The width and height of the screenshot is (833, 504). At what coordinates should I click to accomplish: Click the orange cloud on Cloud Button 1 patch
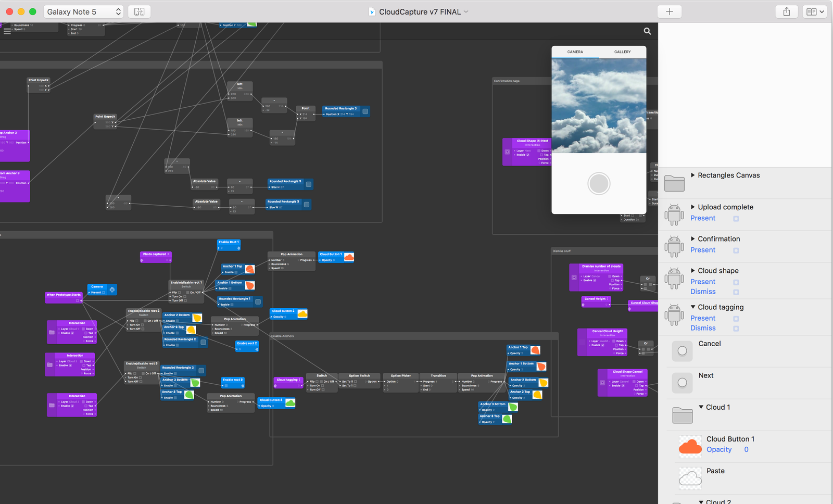349,257
